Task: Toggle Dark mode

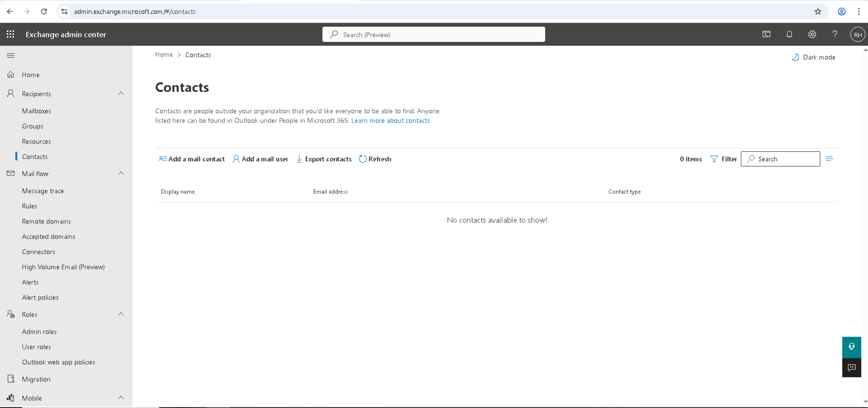Action: coord(813,57)
